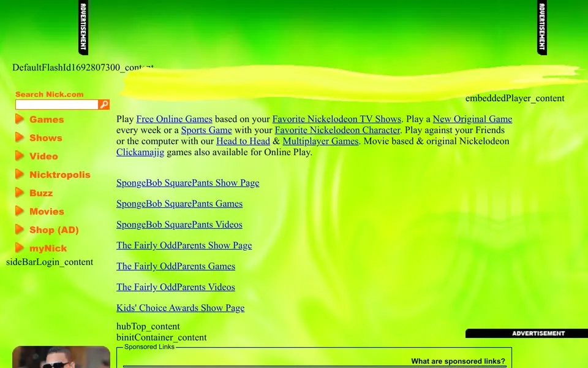
Task: Follow the Sports Game link
Action: (x=206, y=130)
